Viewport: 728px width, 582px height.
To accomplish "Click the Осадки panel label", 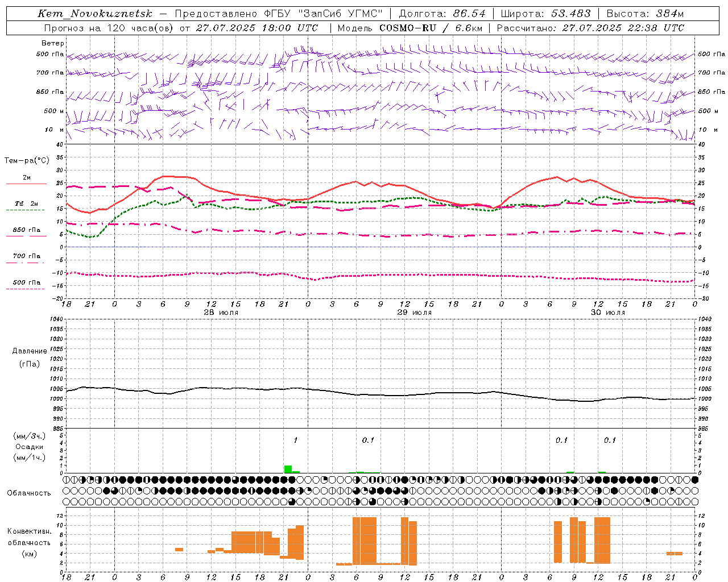I will pos(30,447).
